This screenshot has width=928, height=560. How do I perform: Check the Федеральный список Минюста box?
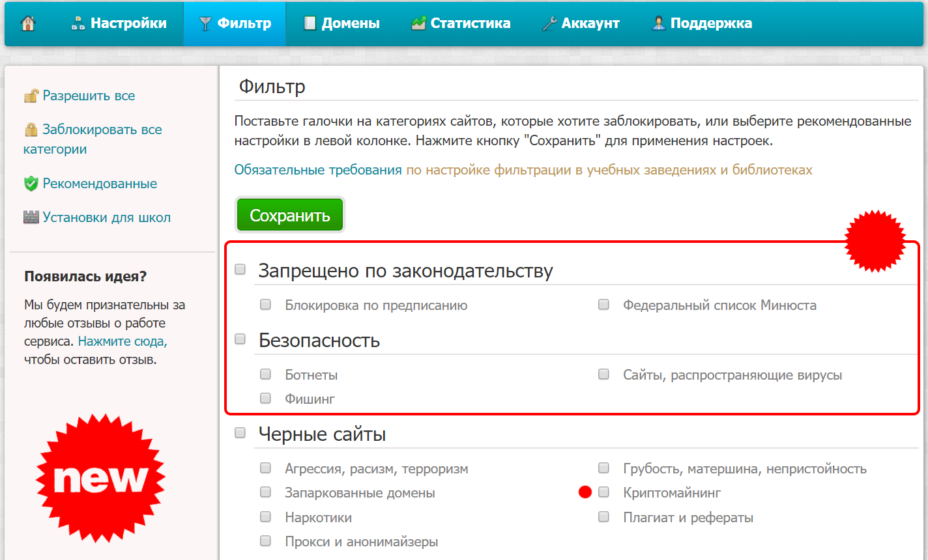604,305
